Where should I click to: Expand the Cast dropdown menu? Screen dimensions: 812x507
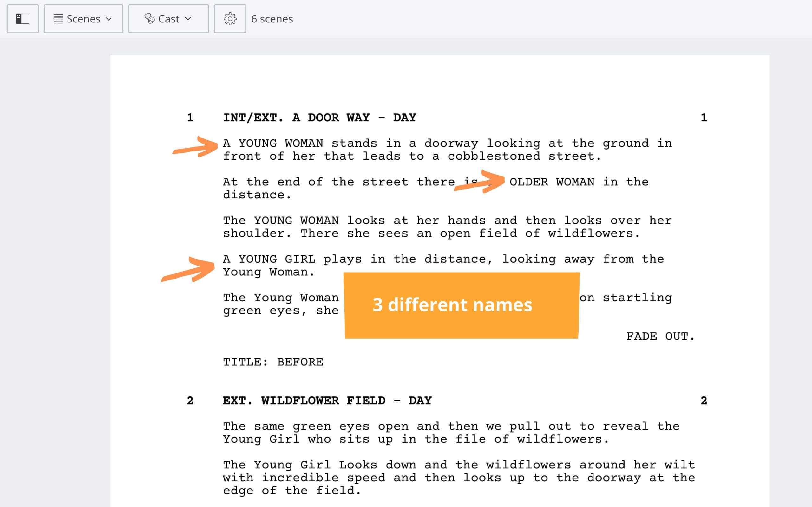[168, 19]
